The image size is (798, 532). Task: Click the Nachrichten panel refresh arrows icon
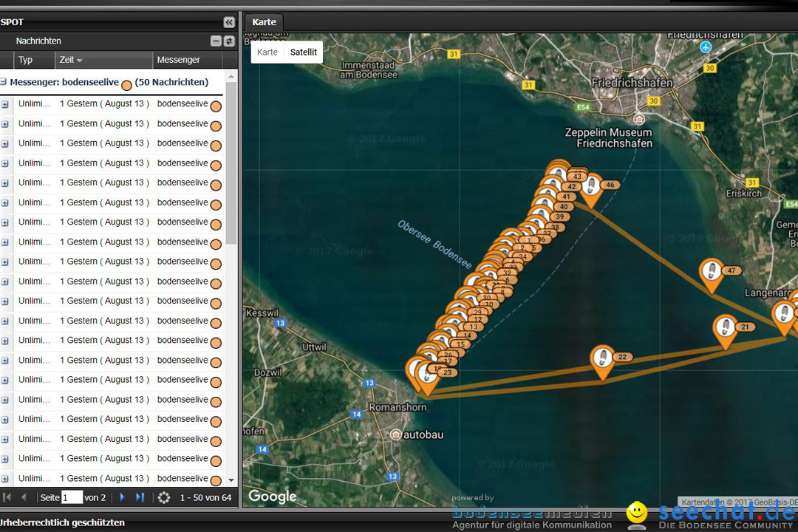[229, 41]
